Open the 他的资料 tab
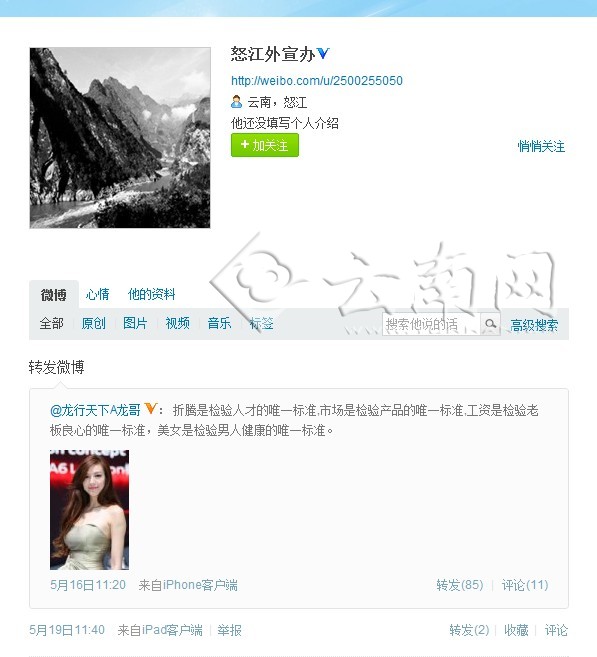 [x=151, y=294]
